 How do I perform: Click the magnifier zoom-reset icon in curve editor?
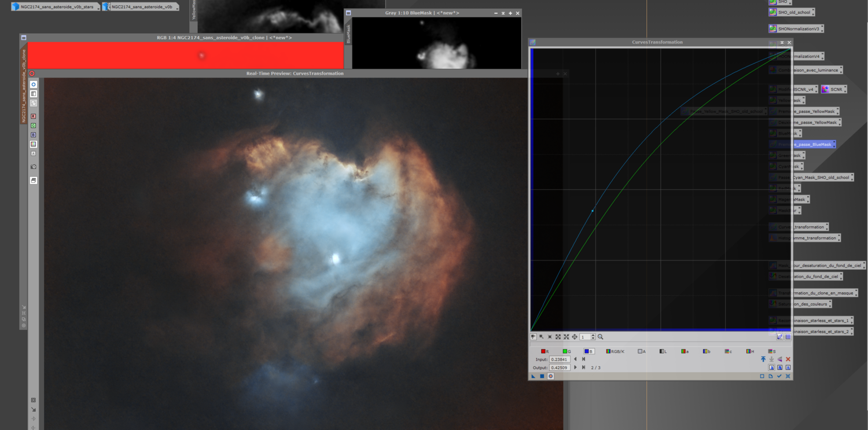point(601,337)
